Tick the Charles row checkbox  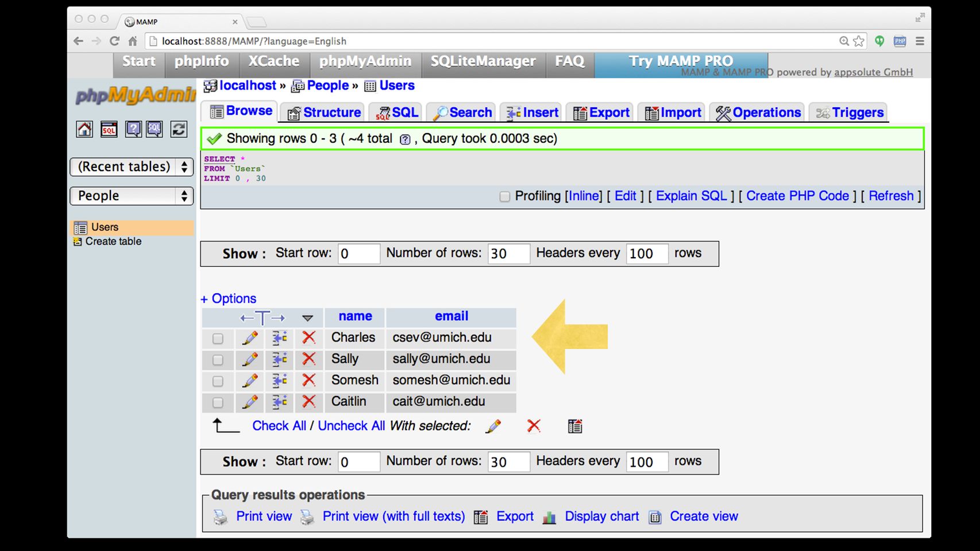click(218, 339)
